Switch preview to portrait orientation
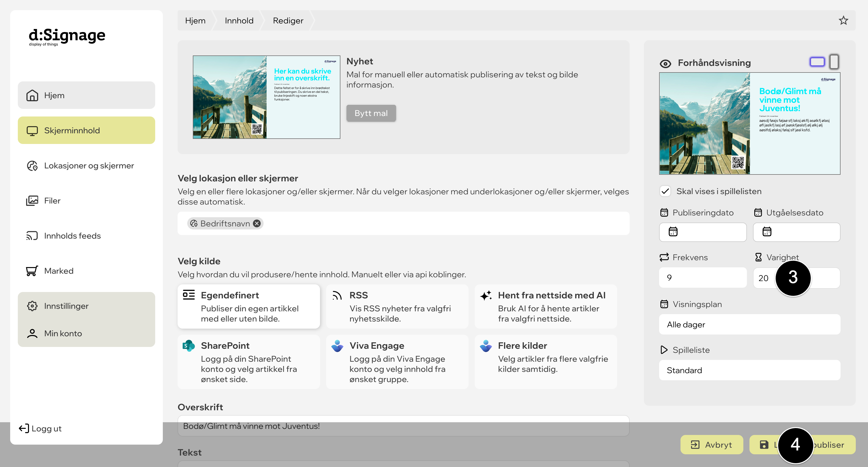This screenshot has width=868, height=467. click(x=834, y=62)
